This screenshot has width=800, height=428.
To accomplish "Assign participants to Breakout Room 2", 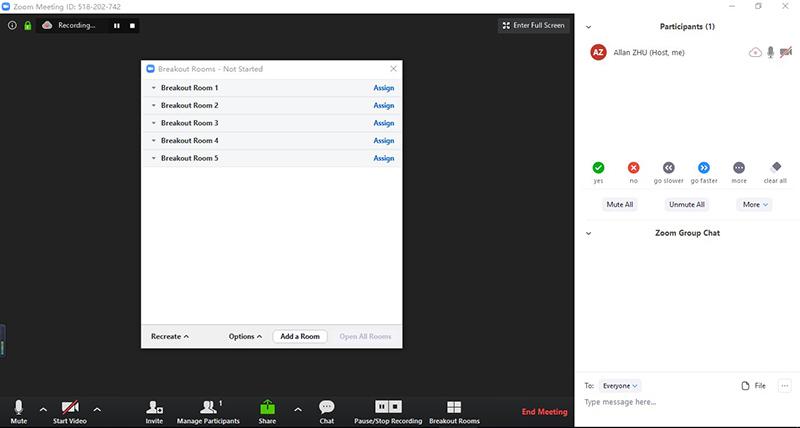I will (x=384, y=106).
